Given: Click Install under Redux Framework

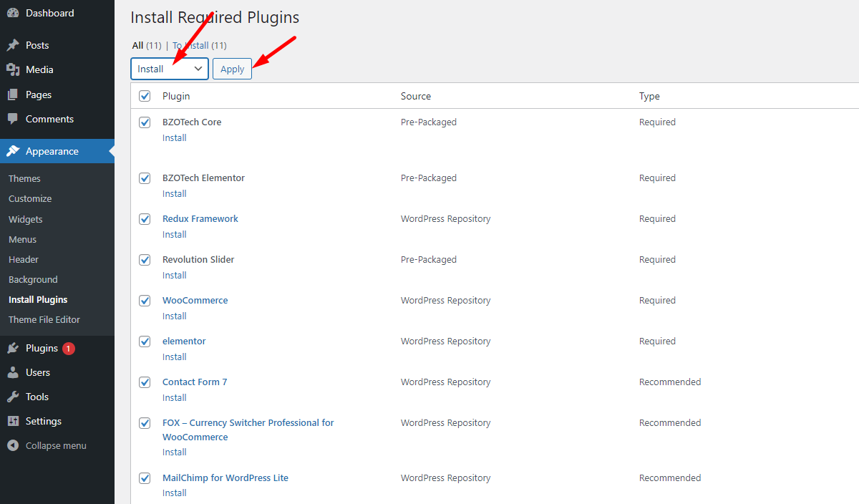Looking at the screenshot, I should point(174,234).
